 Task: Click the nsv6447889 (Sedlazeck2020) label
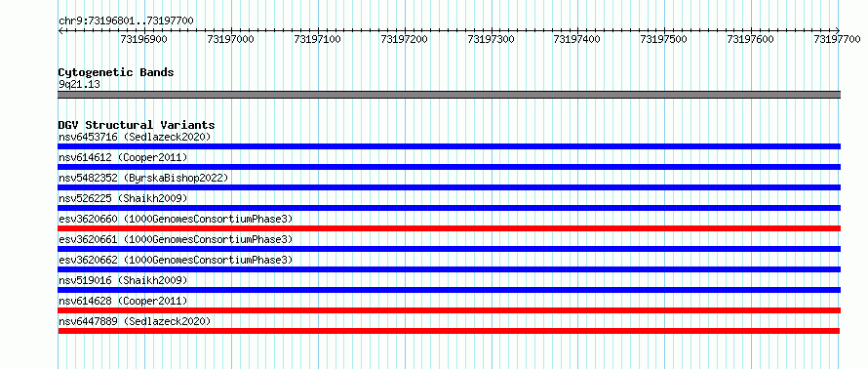pos(135,321)
